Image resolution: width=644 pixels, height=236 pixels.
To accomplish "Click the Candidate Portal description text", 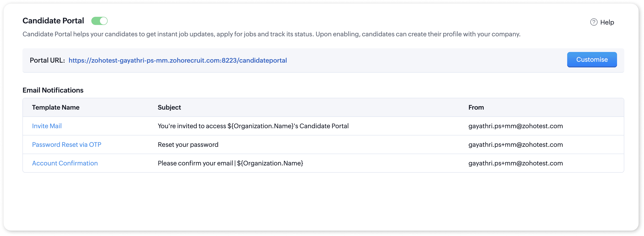I will (271, 34).
